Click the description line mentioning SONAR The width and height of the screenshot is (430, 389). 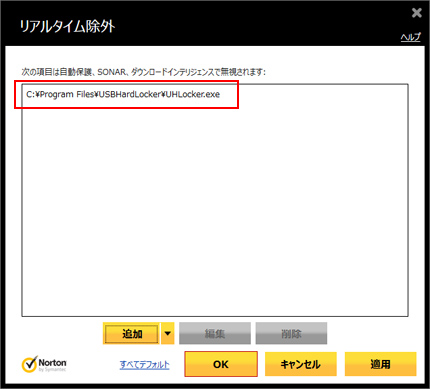[143, 72]
